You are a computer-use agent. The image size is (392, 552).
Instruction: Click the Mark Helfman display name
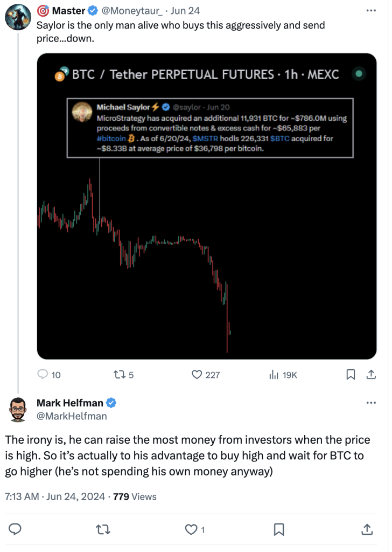point(70,403)
